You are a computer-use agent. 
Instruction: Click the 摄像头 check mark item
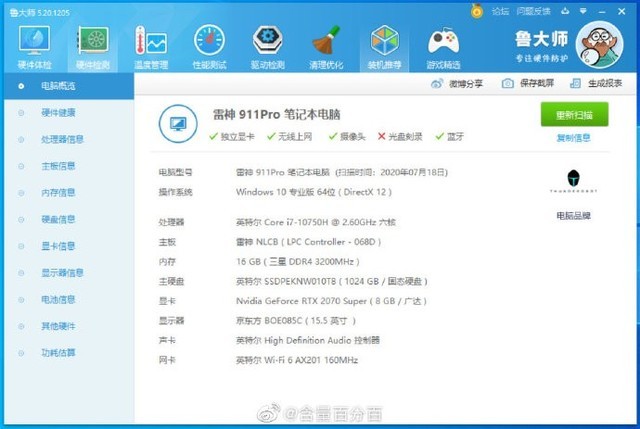click(x=347, y=137)
